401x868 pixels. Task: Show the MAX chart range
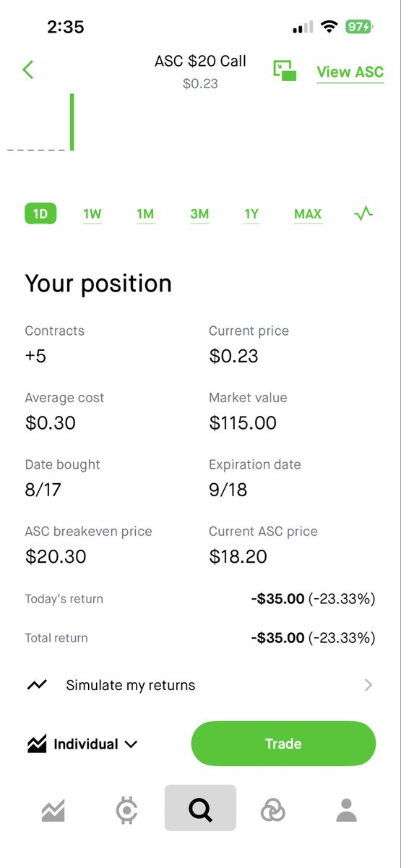point(308,214)
